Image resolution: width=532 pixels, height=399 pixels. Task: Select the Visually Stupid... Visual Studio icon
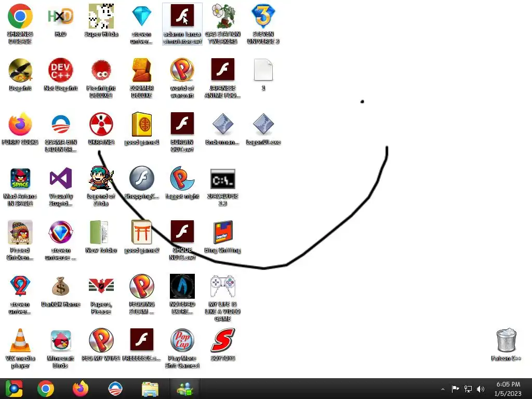click(60, 178)
